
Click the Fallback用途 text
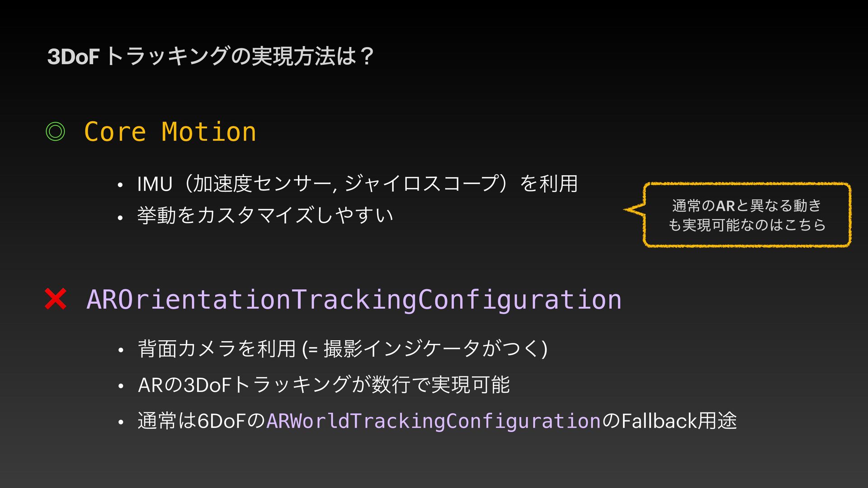pos(679,421)
